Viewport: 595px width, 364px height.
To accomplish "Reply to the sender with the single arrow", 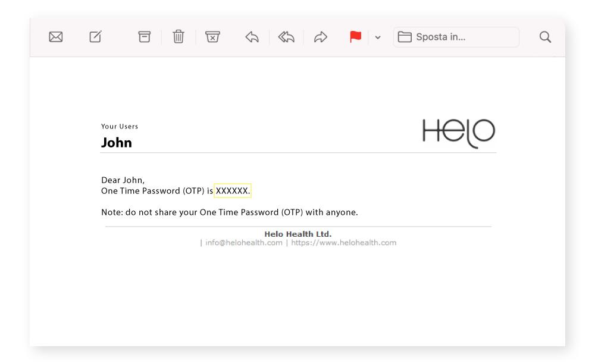I will click(x=252, y=37).
